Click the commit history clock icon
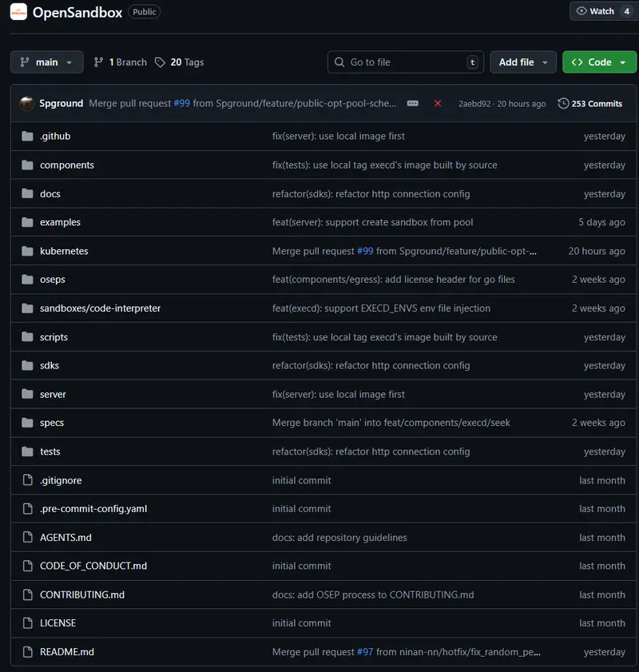Screen dimensions: 639x672 click(564, 103)
